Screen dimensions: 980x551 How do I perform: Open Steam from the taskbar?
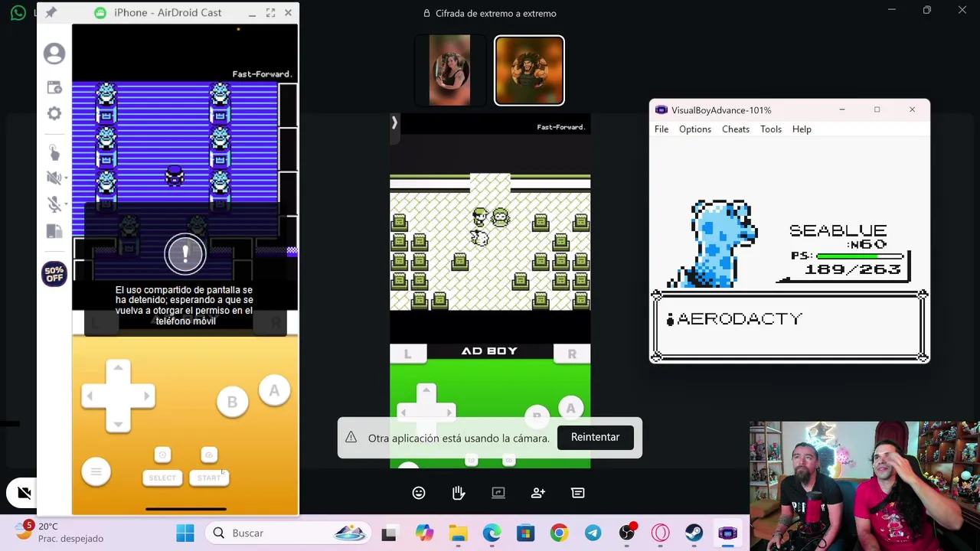click(694, 533)
